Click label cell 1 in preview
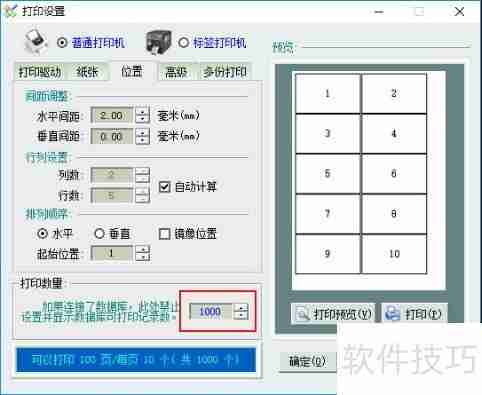 pos(328,94)
